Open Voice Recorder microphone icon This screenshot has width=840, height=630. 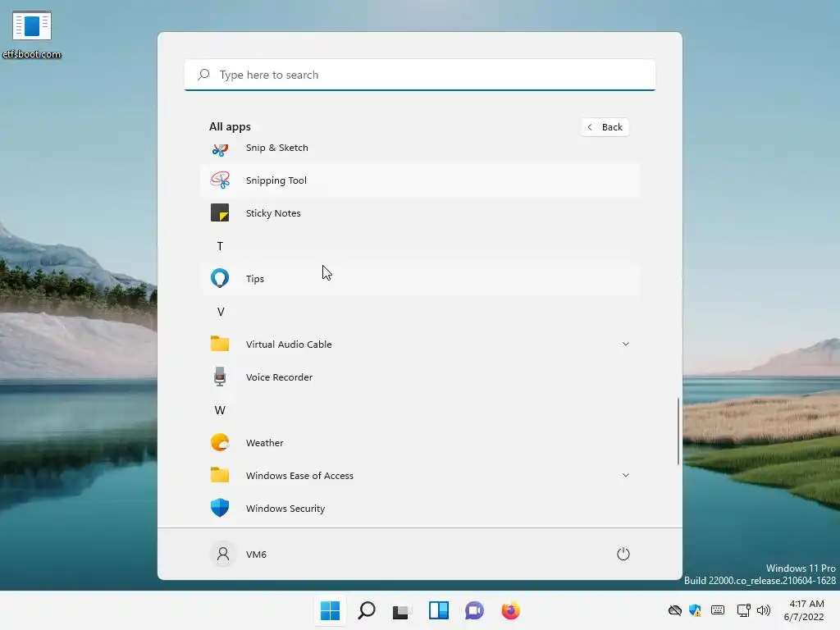point(220,377)
